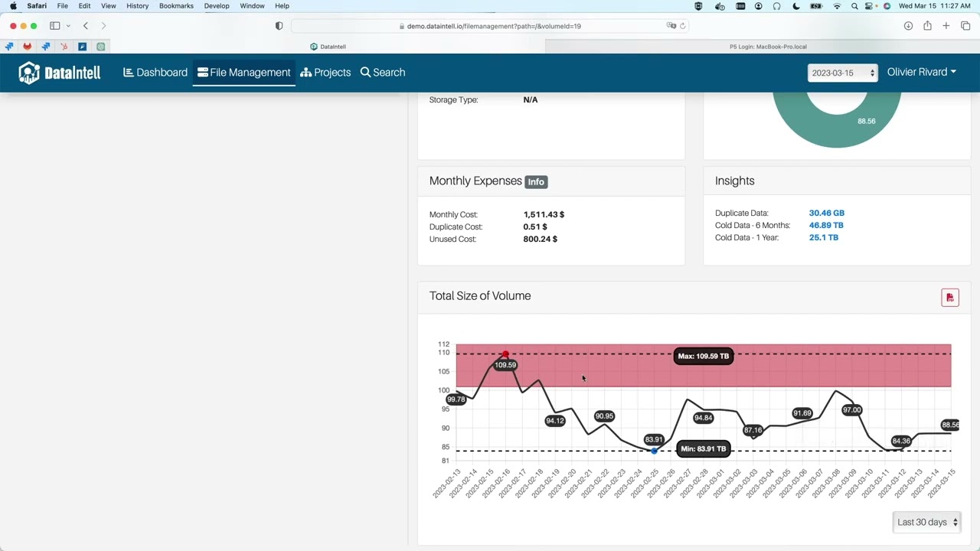Open the 30.46 GB duplicate data link
This screenshot has width=980, height=551.
click(x=826, y=213)
